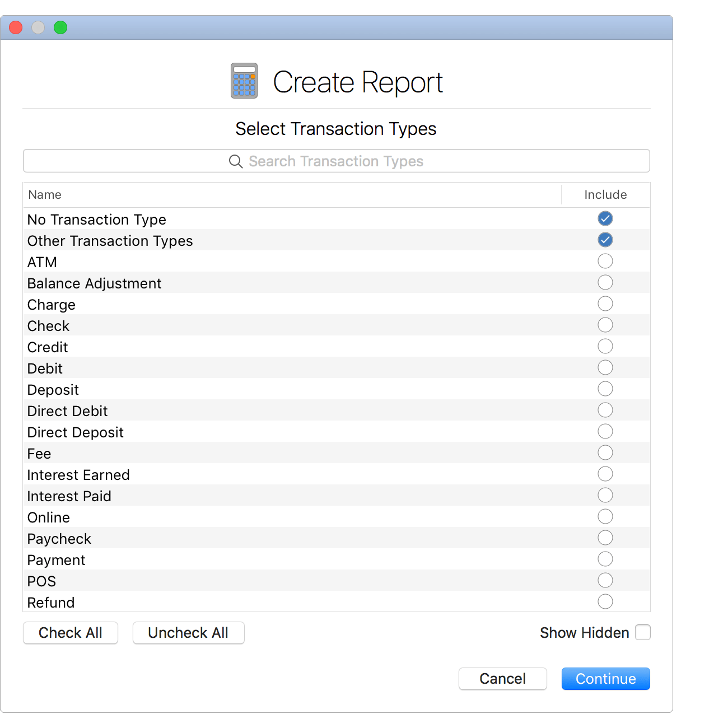Select the Other Transaction Types row name
The width and height of the screenshot is (728, 728).
point(110,241)
